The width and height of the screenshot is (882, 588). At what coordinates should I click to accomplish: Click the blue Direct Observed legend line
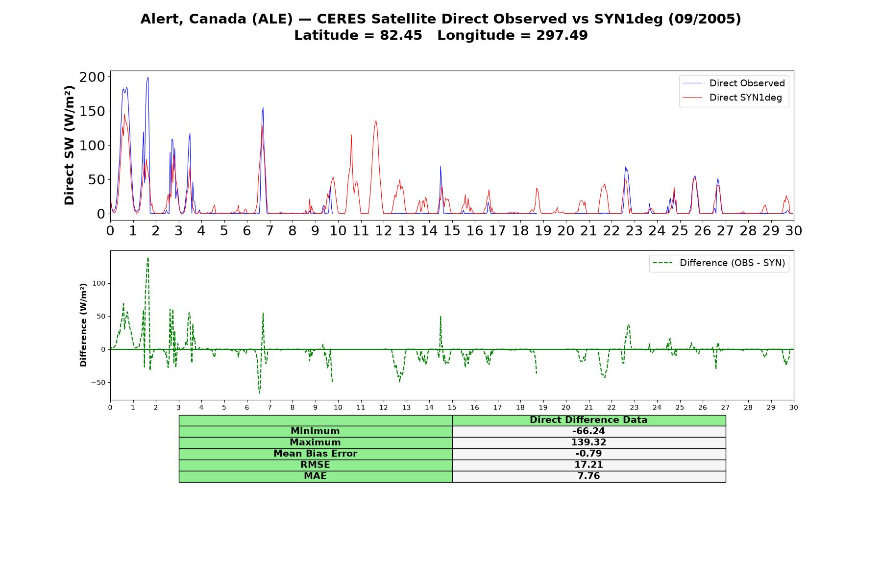click(692, 83)
